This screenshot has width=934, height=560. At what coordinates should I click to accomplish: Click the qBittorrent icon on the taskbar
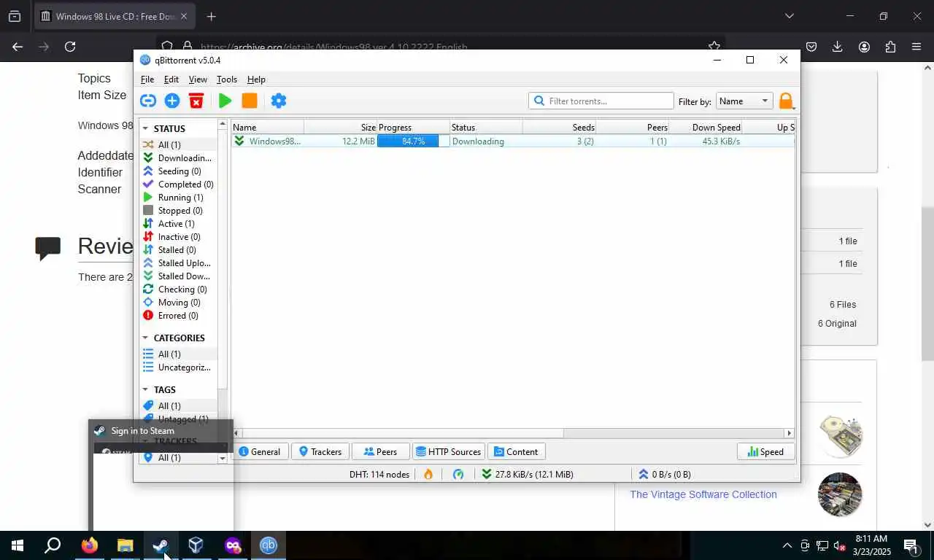point(269,545)
